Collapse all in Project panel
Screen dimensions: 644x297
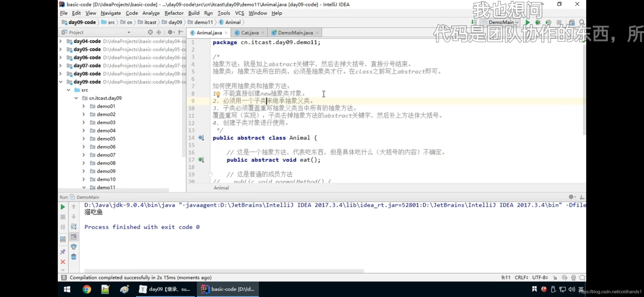click(x=159, y=32)
